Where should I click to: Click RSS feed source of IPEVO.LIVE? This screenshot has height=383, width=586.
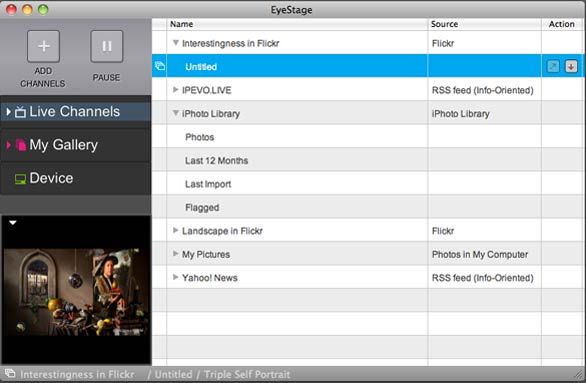pos(482,90)
